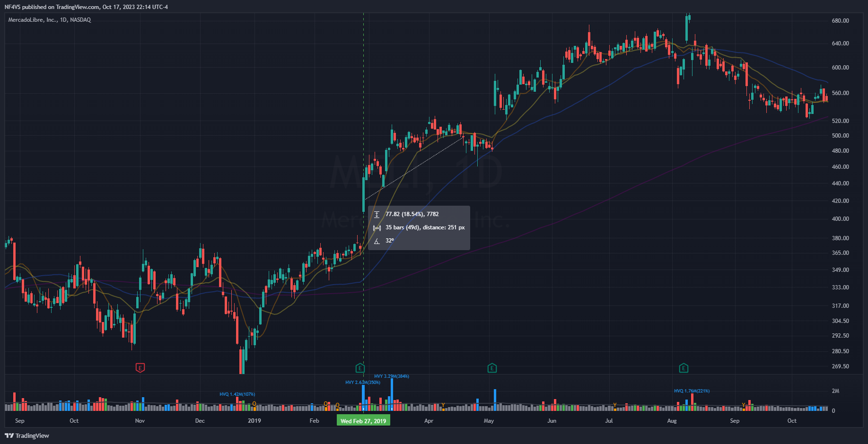
Task: Click the Apr label on time axis
Action: point(429,421)
